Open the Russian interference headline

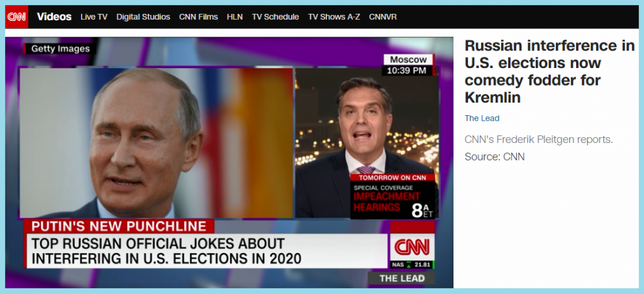click(550, 71)
